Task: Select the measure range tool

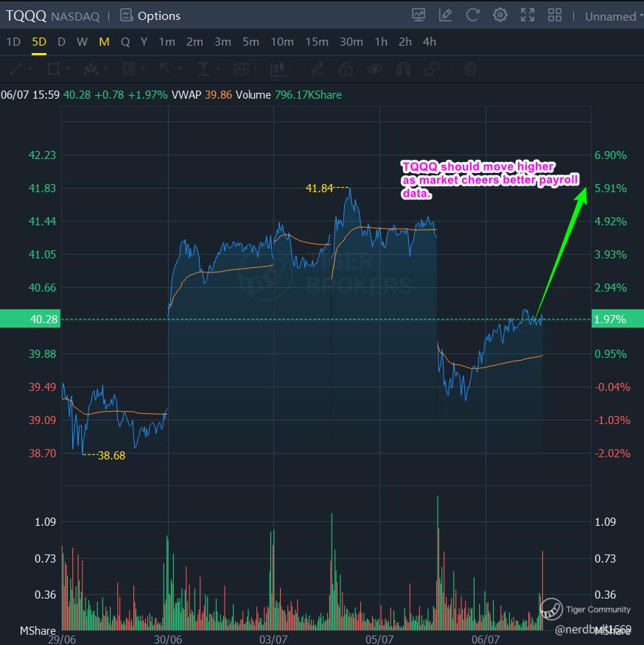Action: coord(203,68)
